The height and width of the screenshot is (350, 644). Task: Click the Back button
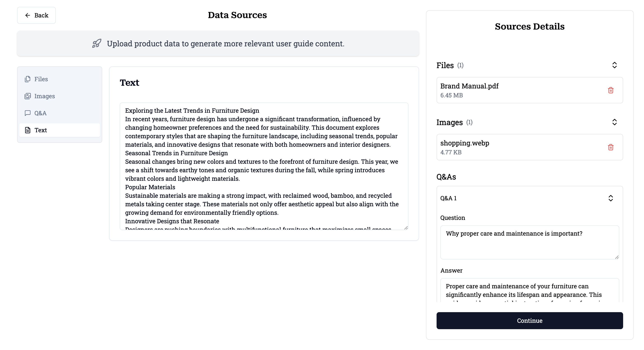37,15
